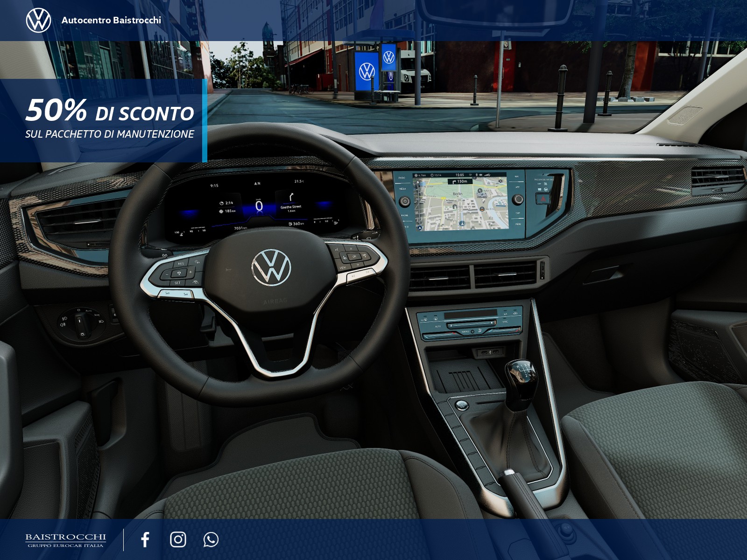The image size is (747, 560).
Task: Open the Instagram icon link
Action: point(178,539)
